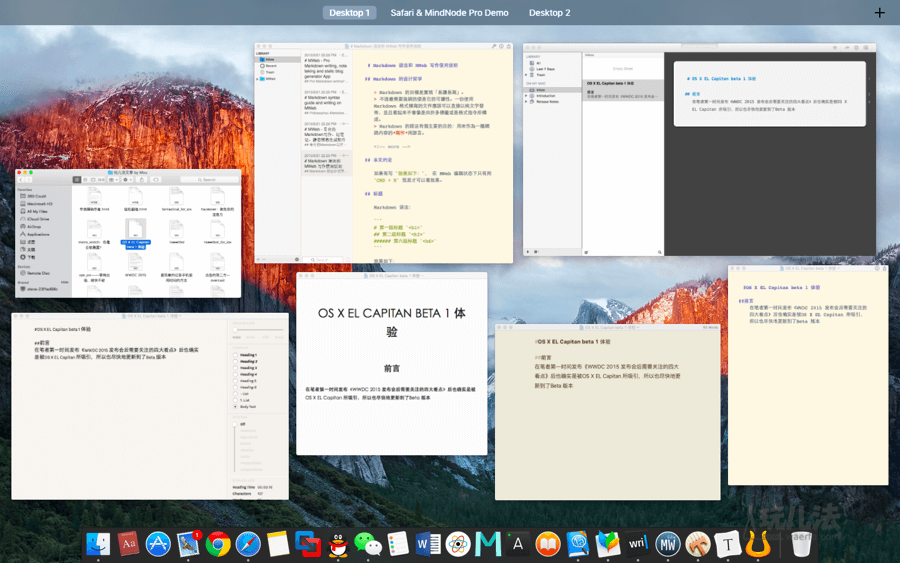900x563 pixels.
Task: Select the Body Text radio button
Action: click(x=235, y=406)
